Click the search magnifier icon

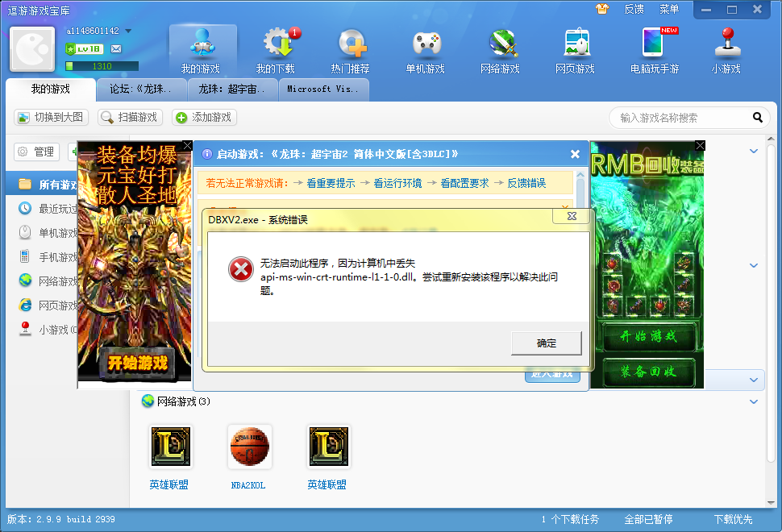coord(758,118)
